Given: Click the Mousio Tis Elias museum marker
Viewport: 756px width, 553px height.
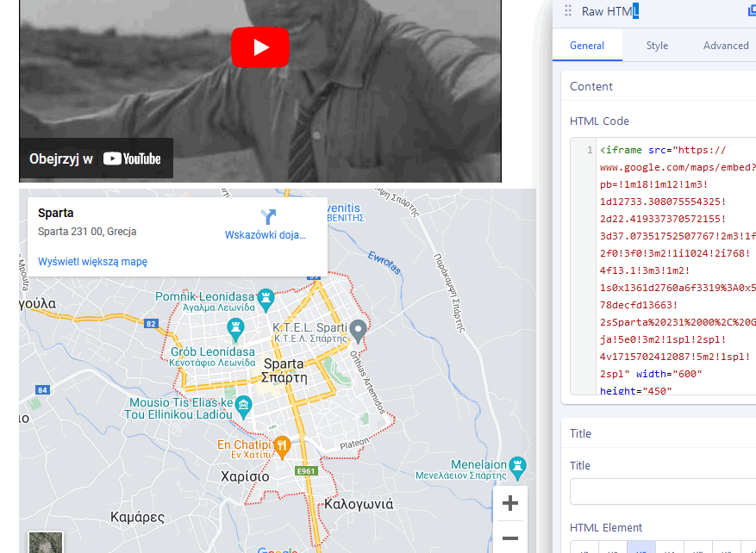Looking at the screenshot, I should point(243,404).
